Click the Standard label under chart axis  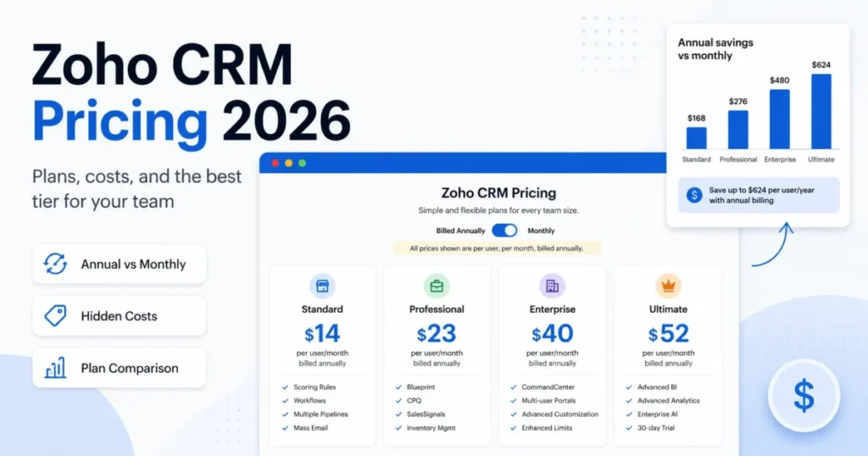click(697, 159)
